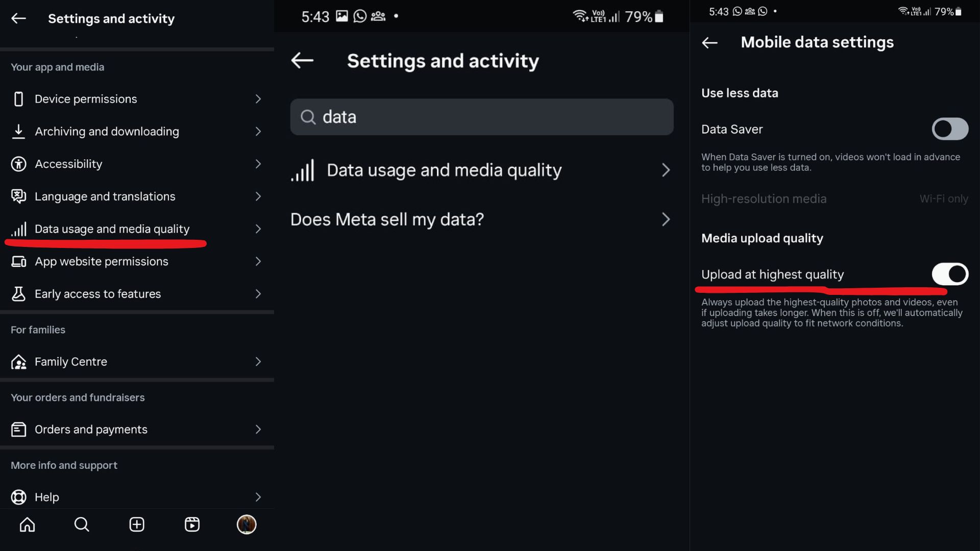Viewport: 980px width, 551px height.
Task: Enable the Data Saver toggle
Action: [949, 129]
